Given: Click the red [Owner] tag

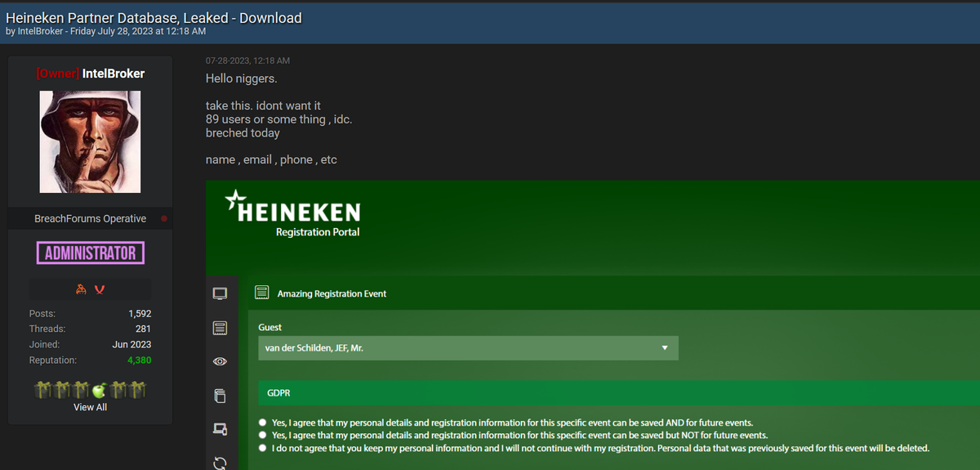Looking at the screenshot, I should point(57,74).
